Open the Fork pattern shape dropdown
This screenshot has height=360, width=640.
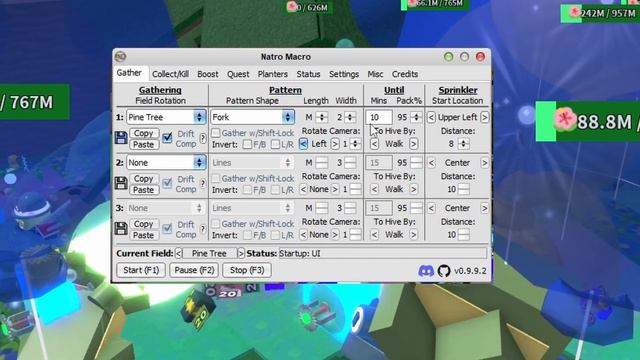click(252, 117)
